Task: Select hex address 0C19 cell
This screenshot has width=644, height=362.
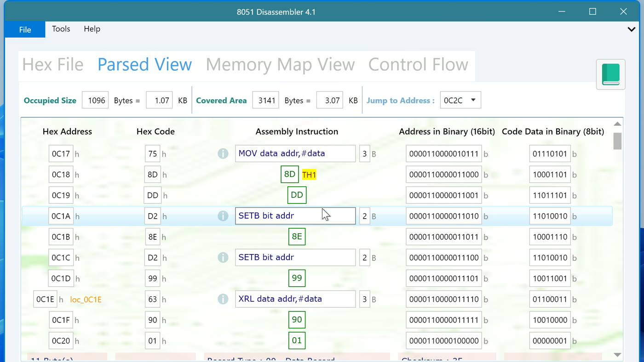Action: pos(61,195)
